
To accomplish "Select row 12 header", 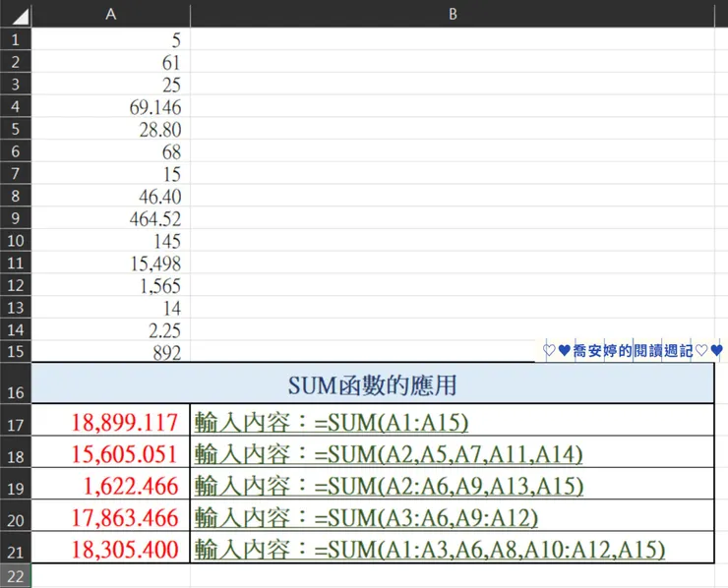I will (x=16, y=284).
